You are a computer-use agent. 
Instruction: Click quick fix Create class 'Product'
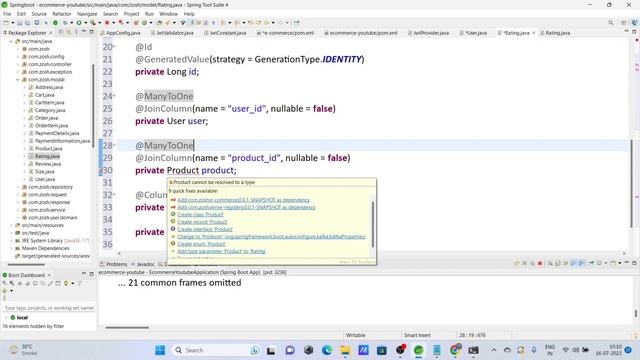pyautogui.click(x=200, y=215)
